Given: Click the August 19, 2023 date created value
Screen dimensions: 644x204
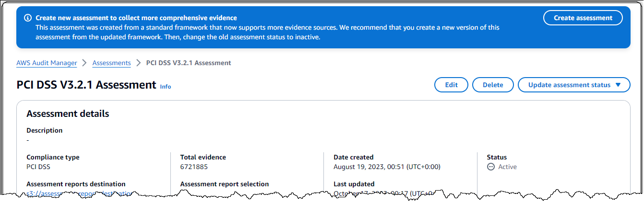Looking at the screenshot, I should coord(387,167).
